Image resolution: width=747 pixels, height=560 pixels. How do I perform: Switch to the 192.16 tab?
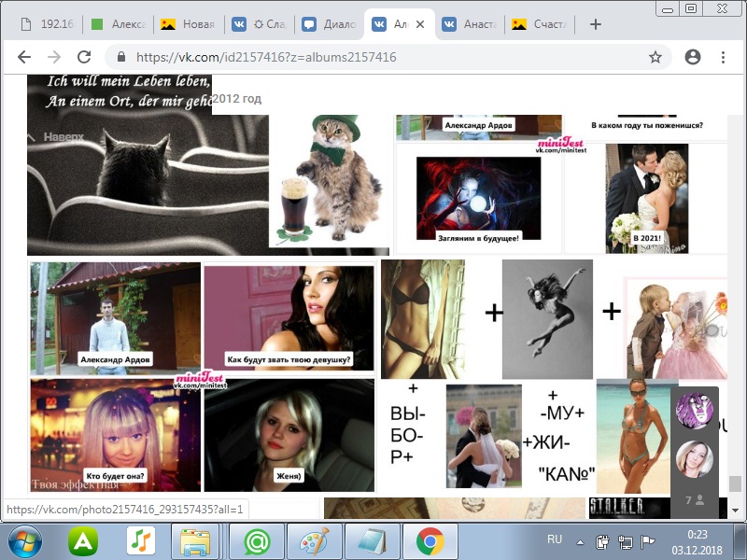click(x=48, y=24)
